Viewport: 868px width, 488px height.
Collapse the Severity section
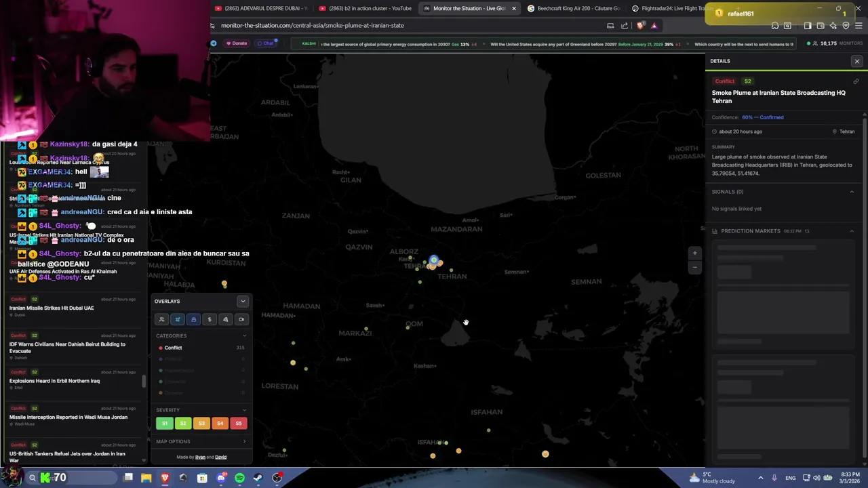(244, 410)
